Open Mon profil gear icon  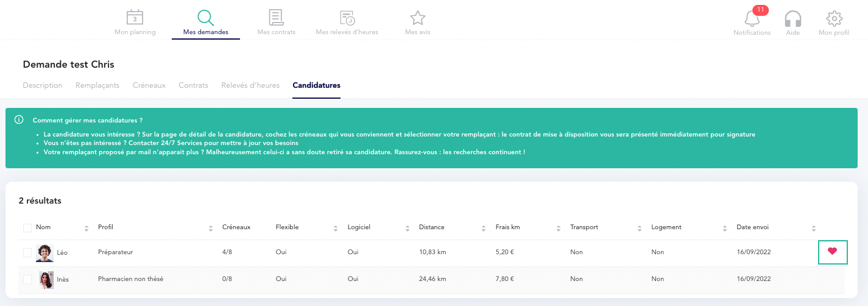833,18
